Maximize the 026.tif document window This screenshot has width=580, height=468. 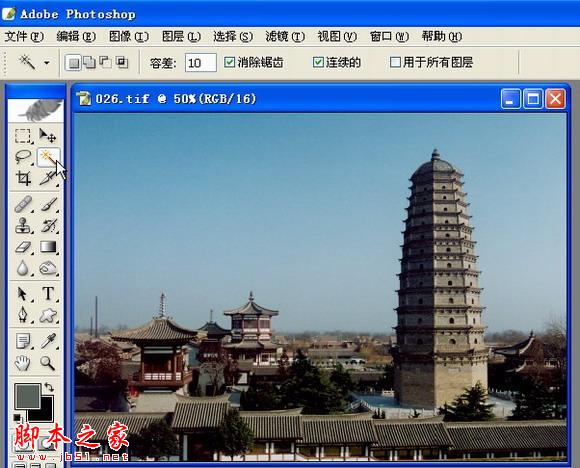coord(533,99)
